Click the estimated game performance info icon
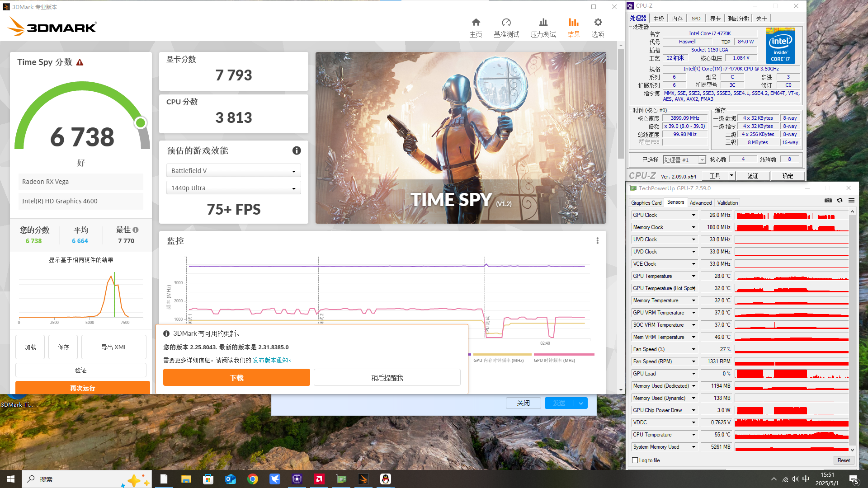Image resolution: width=868 pixels, height=488 pixels. (297, 150)
